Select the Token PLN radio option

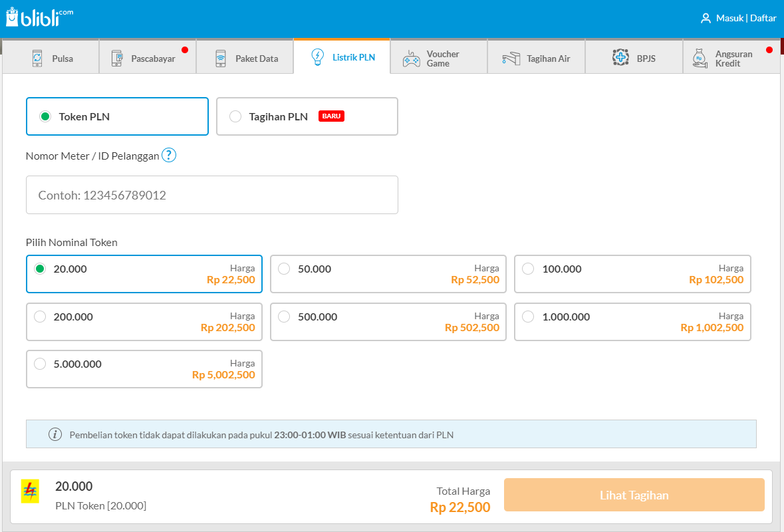[117, 116]
